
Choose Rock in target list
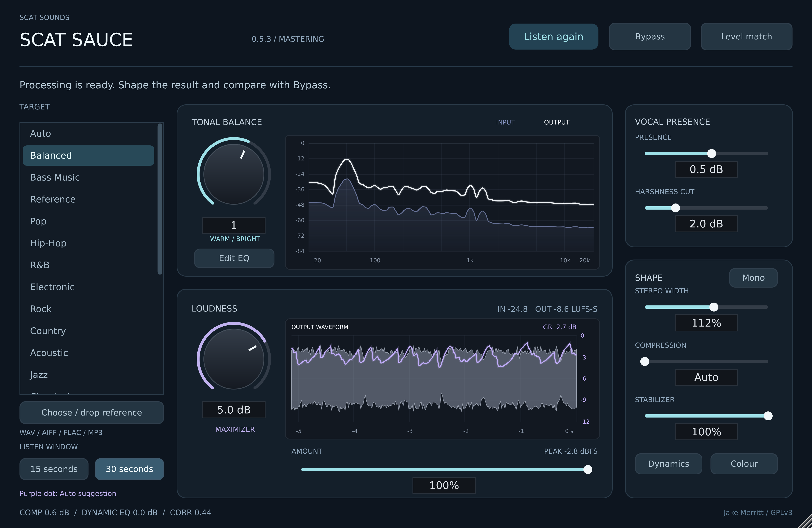(88, 309)
